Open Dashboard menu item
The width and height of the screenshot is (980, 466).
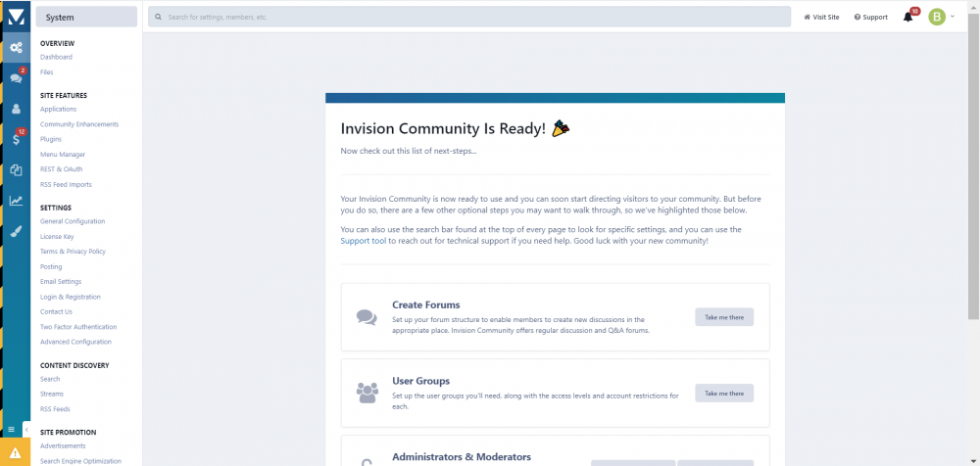click(56, 57)
